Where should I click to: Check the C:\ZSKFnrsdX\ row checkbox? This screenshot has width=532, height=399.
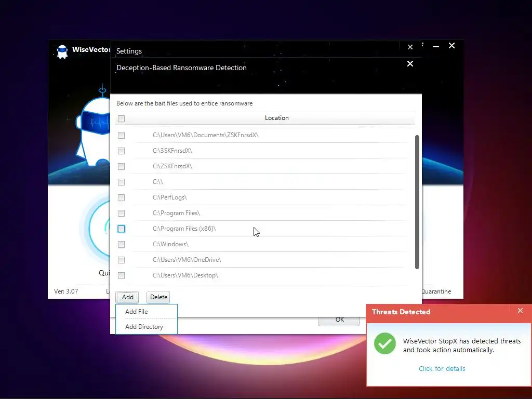click(121, 166)
